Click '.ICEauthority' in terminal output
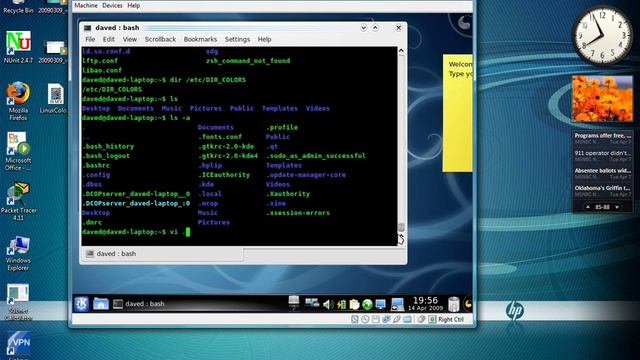The image size is (640, 360). click(x=224, y=175)
